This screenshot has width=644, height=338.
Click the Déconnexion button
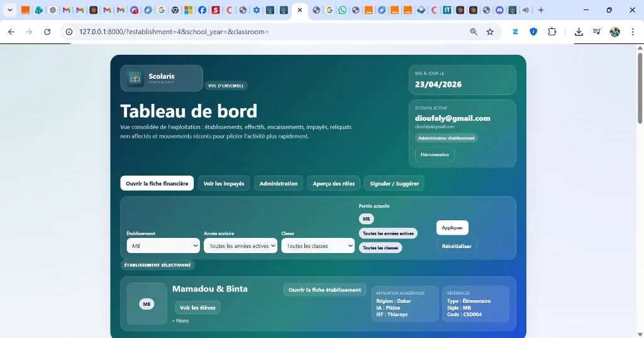coord(435,155)
